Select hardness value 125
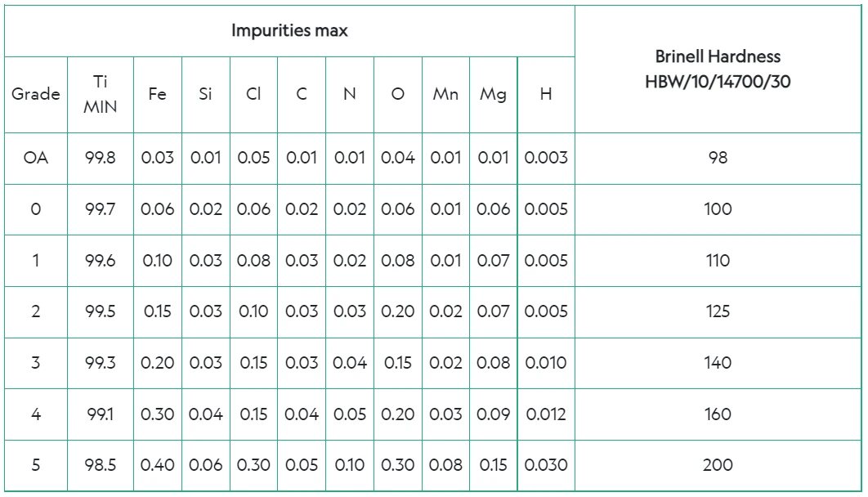868x497 pixels. point(718,311)
